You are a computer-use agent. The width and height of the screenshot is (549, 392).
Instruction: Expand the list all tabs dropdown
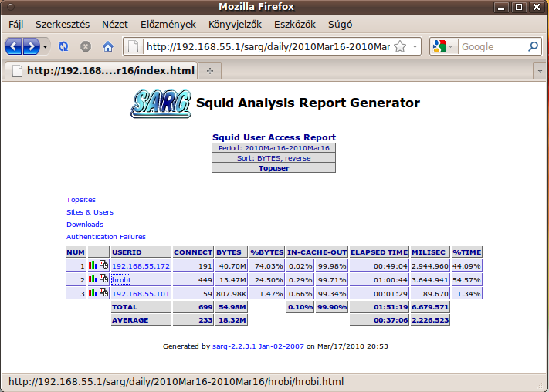click(x=539, y=70)
